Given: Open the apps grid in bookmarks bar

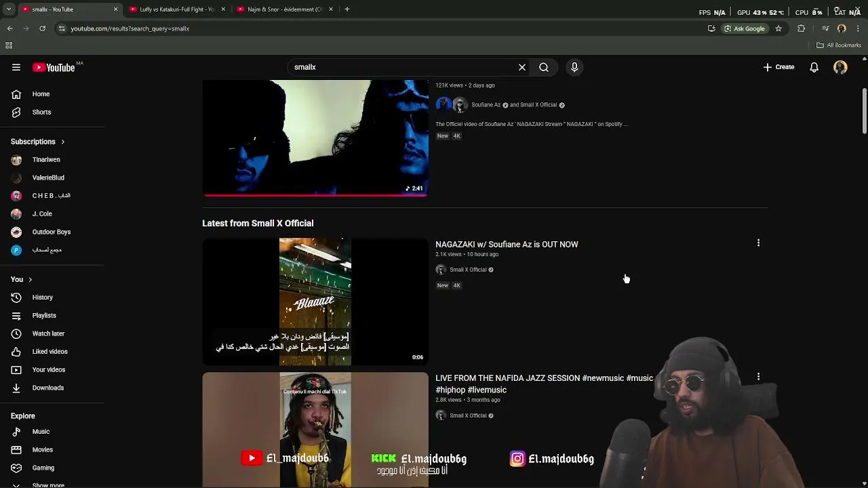Looking at the screenshot, I should click(9, 45).
